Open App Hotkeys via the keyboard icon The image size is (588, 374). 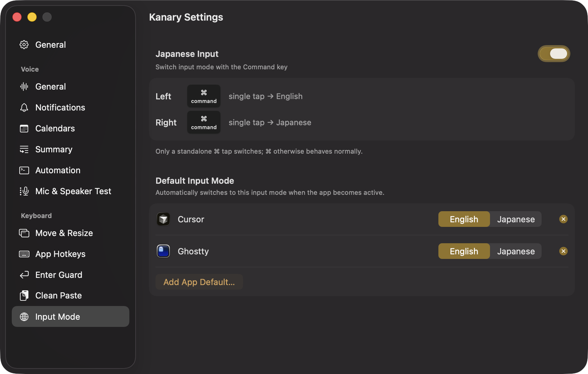click(24, 254)
